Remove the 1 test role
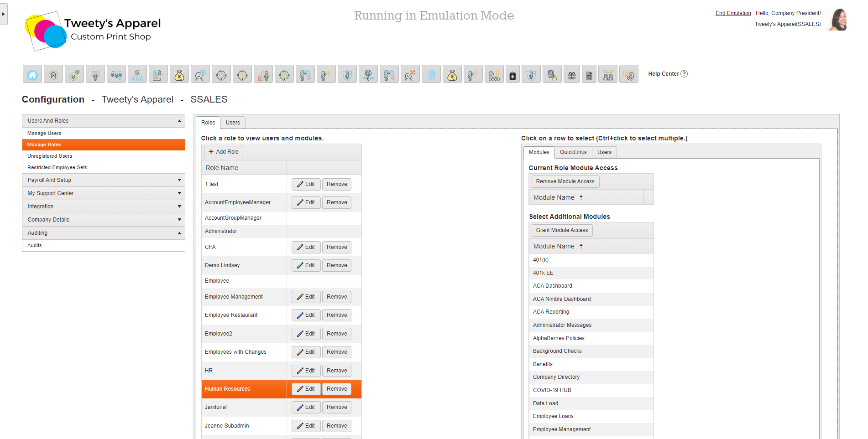This screenshot has width=868, height=439. [x=337, y=184]
